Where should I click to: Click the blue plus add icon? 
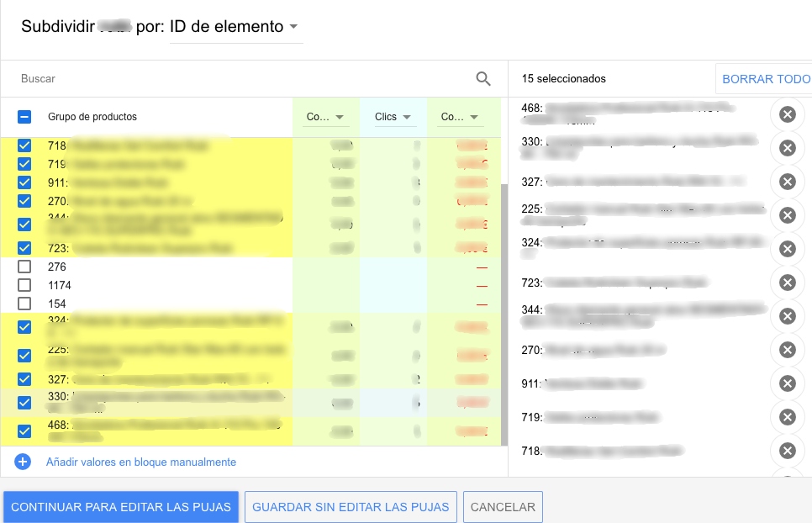click(x=23, y=462)
